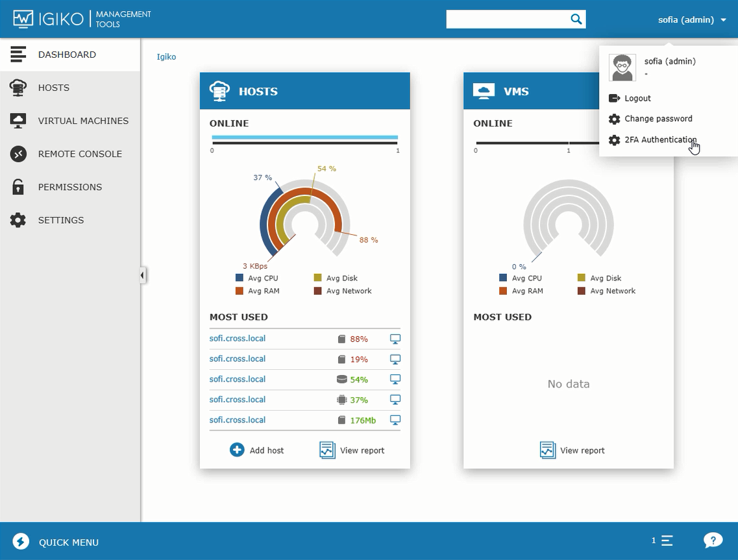Open sofi.cross.local host with 54% usage
The image size is (738, 560).
(237, 380)
